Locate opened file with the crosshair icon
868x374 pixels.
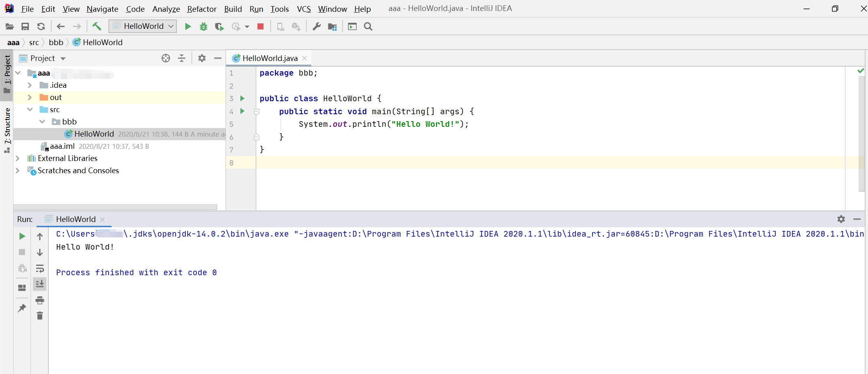click(x=166, y=58)
